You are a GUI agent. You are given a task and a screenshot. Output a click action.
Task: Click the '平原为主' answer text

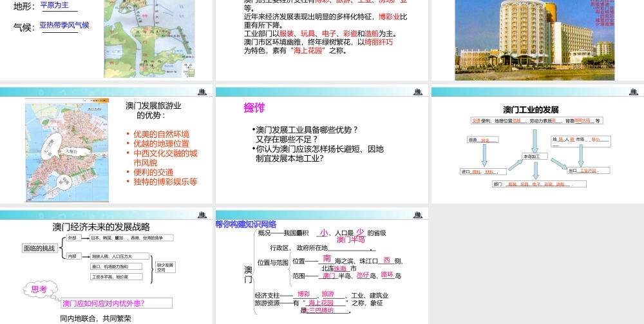[x=55, y=5]
